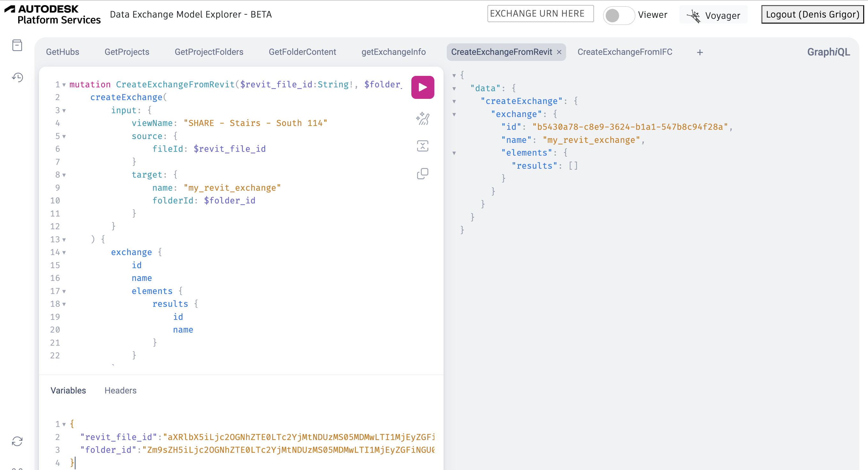Collapse fold arrow on line 13
This screenshot has width=868, height=470.
tap(64, 240)
